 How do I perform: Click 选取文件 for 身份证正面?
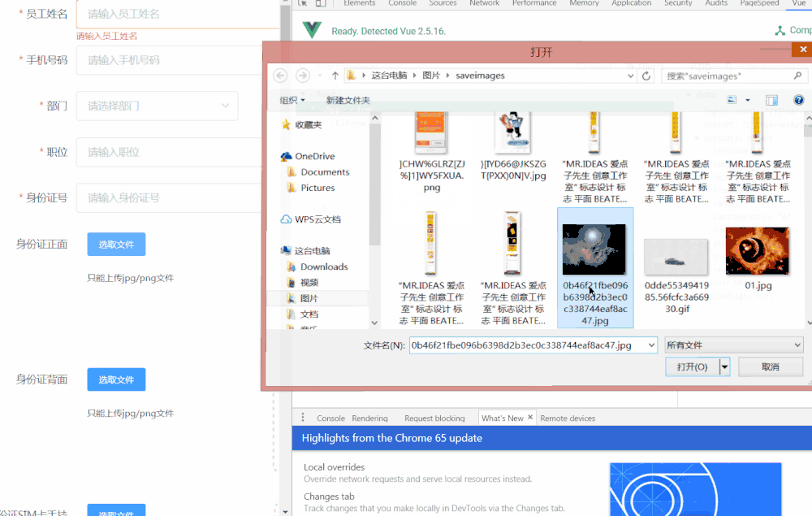[x=116, y=245]
